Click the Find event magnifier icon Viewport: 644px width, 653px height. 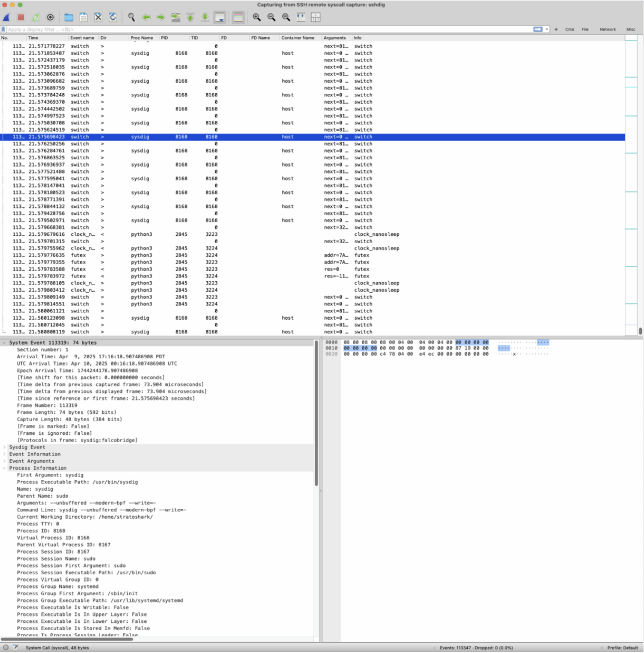tap(131, 18)
